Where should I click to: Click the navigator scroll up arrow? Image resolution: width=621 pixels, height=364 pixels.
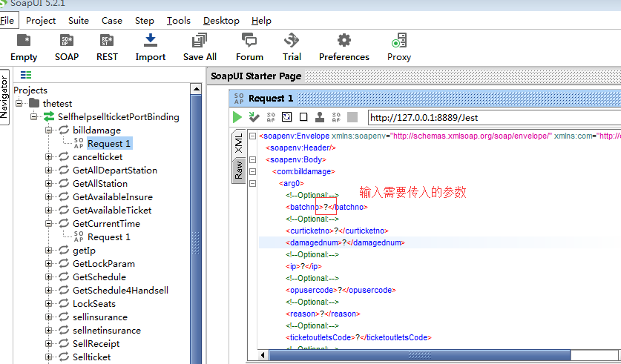point(196,89)
